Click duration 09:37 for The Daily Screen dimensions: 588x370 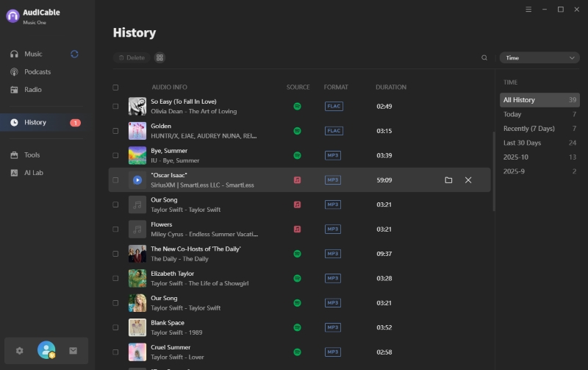click(384, 254)
